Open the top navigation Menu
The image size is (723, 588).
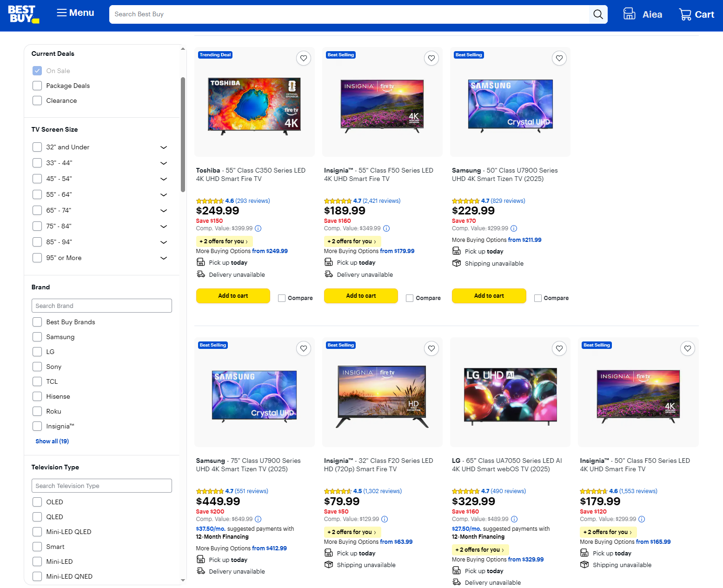pos(74,13)
